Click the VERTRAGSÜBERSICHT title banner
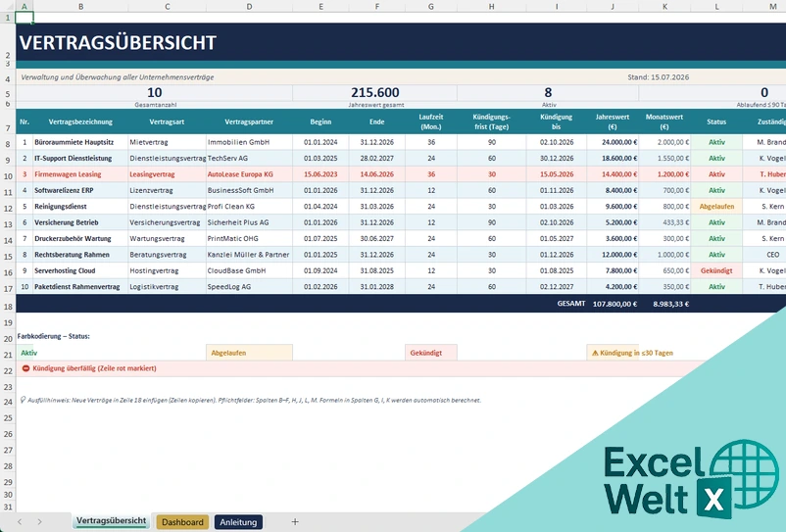Image resolution: width=786 pixels, height=532 pixels. tap(401, 42)
